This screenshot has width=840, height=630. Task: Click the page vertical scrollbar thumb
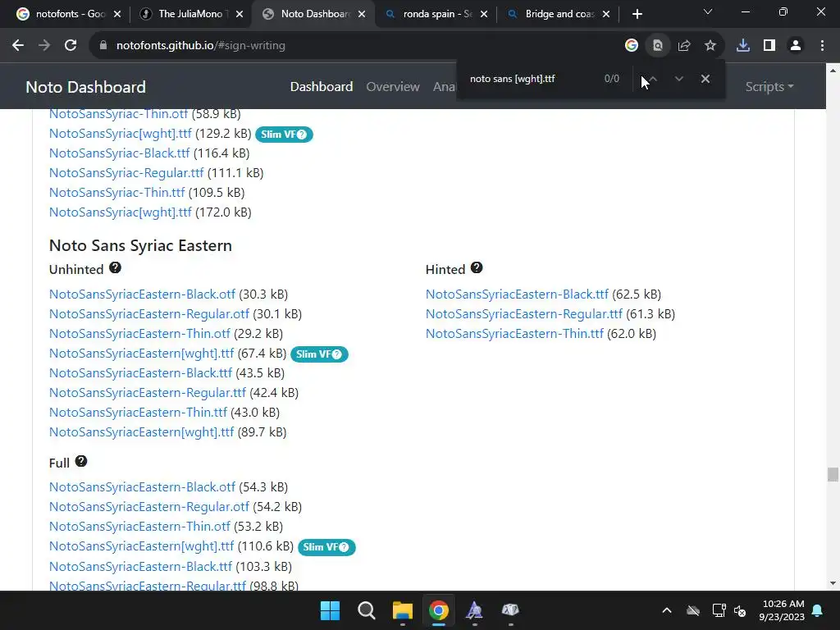(833, 474)
